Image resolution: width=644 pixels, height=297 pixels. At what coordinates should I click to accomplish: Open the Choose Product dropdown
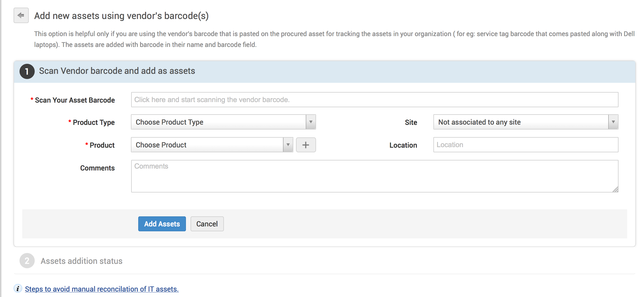pyautogui.click(x=207, y=145)
